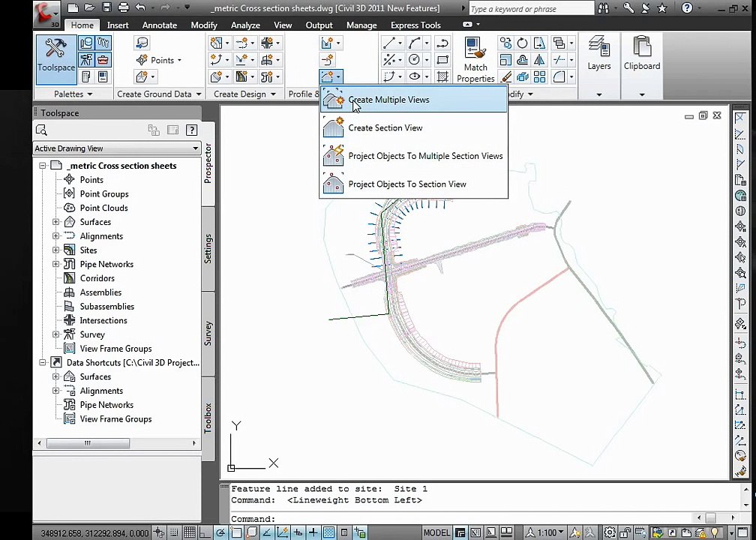Open the Layers panel button
Screen dimensions: 756x540
598,53
